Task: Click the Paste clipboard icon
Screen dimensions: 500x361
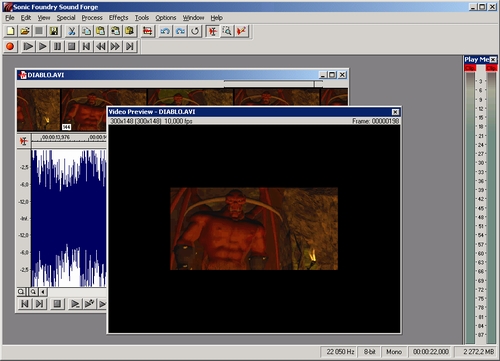Action: pyautogui.click(x=101, y=31)
